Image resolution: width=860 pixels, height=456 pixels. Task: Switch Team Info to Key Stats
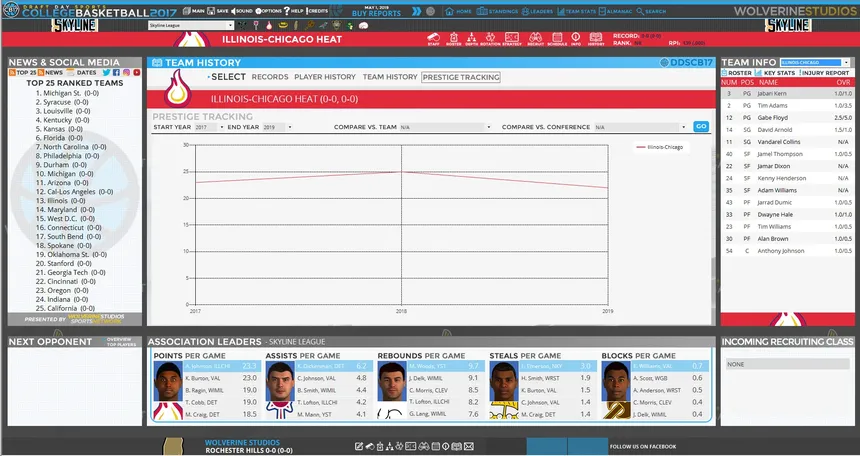click(774, 73)
